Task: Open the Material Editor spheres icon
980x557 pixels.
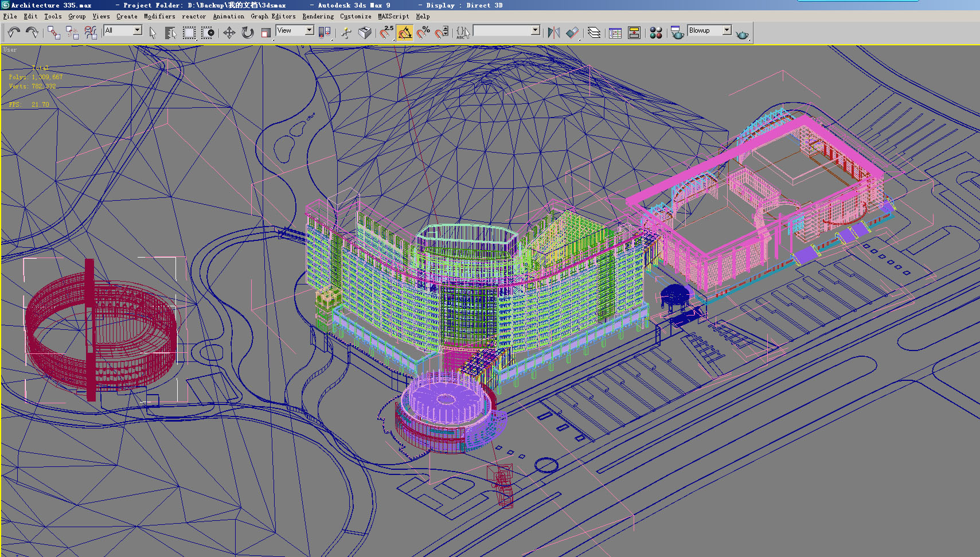Action: coord(656,33)
